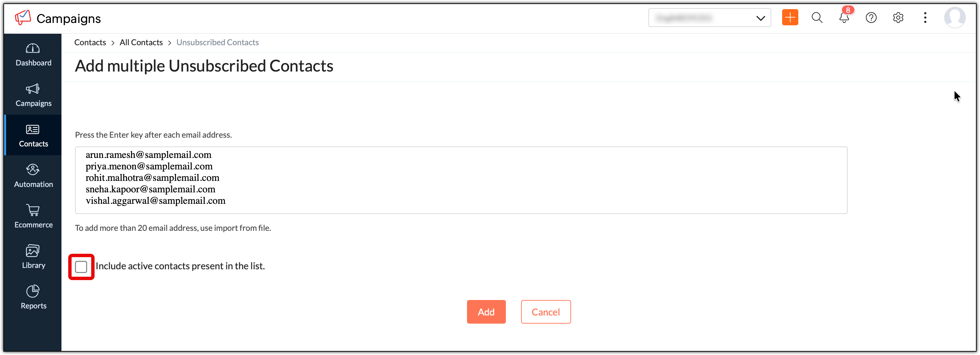
Task: Open Automation in the sidebar
Action: pos(33,176)
